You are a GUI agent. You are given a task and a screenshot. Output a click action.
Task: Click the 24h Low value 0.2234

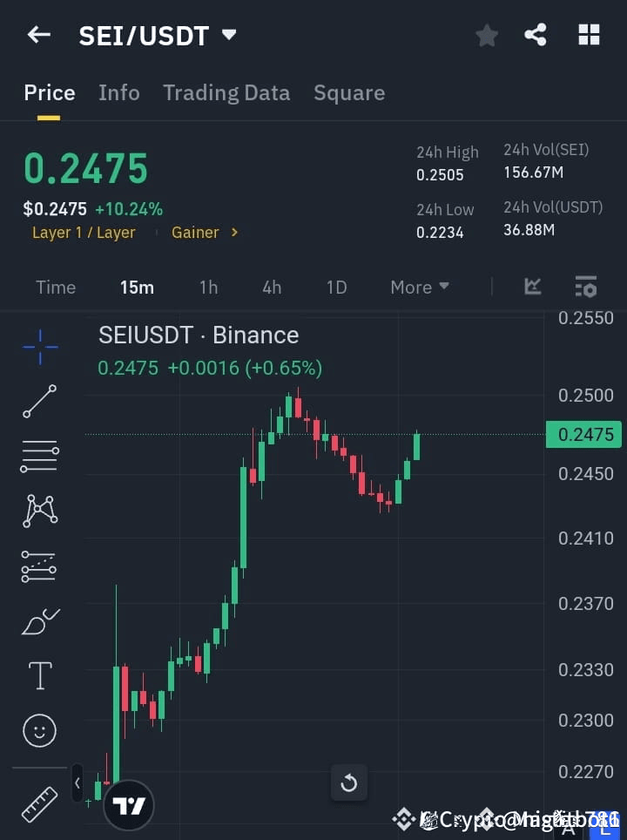tap(440, 233)
